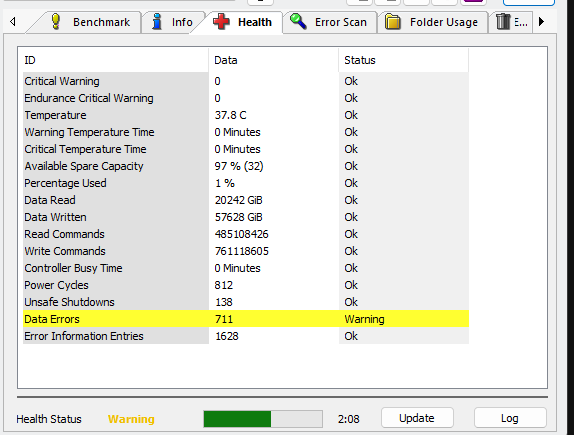
Task: Click the 57628 GiB value
Action: point(238,217)
